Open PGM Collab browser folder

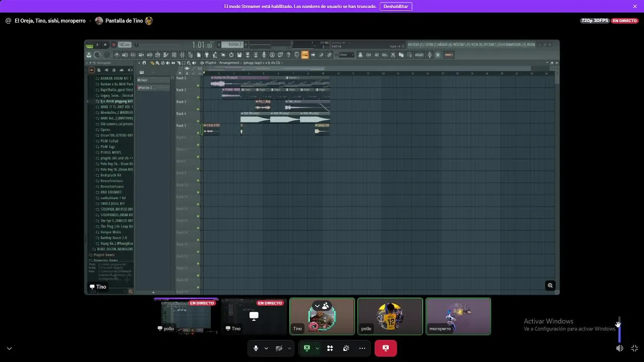click(109, 141)
